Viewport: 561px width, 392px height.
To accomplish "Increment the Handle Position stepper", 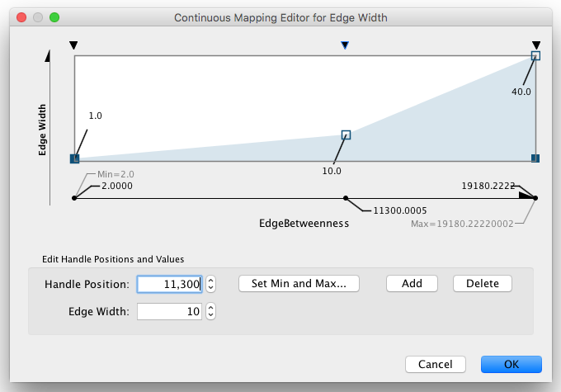I will pos(210,280).
